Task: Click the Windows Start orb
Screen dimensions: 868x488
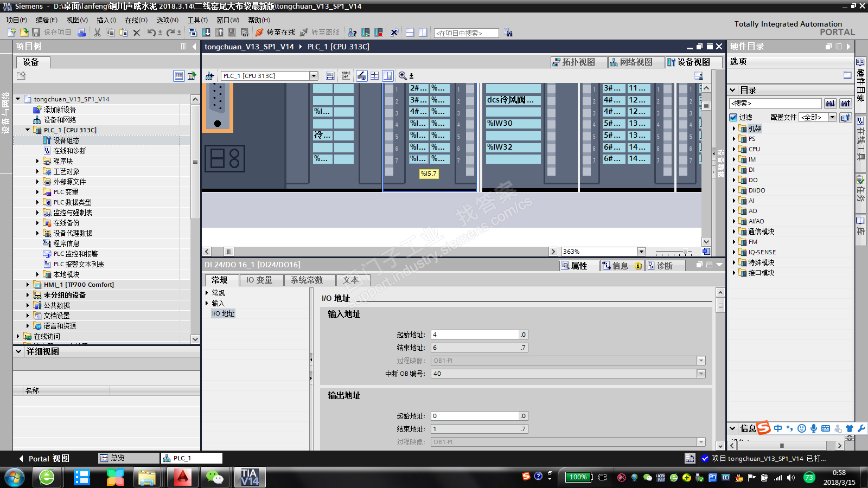Action: coord(15,478)
